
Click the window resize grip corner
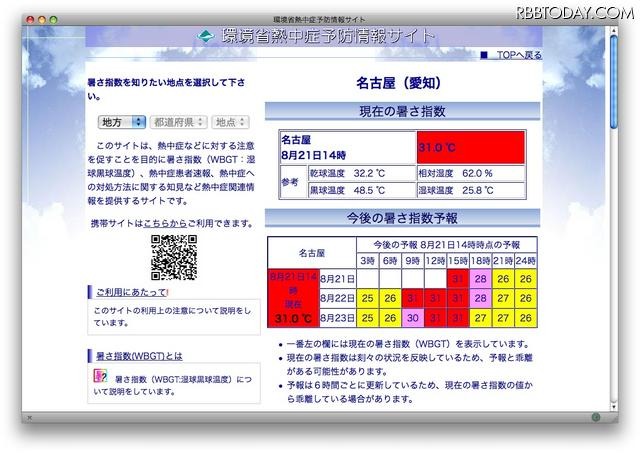[613, 418]
